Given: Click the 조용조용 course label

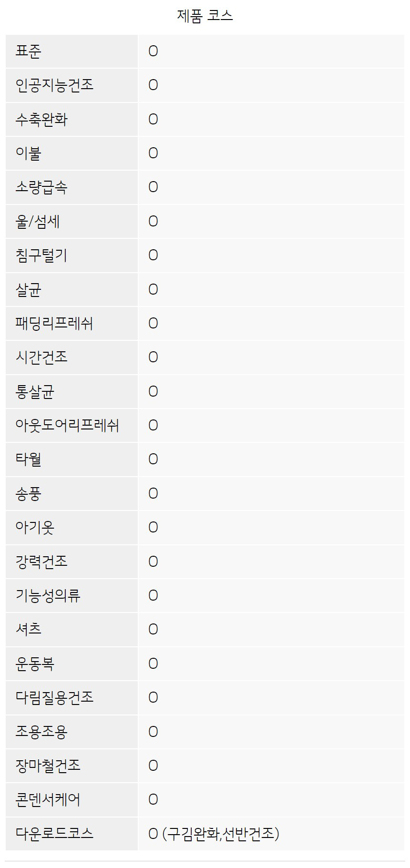Looking at the screenshot, I should click(41, 731).
